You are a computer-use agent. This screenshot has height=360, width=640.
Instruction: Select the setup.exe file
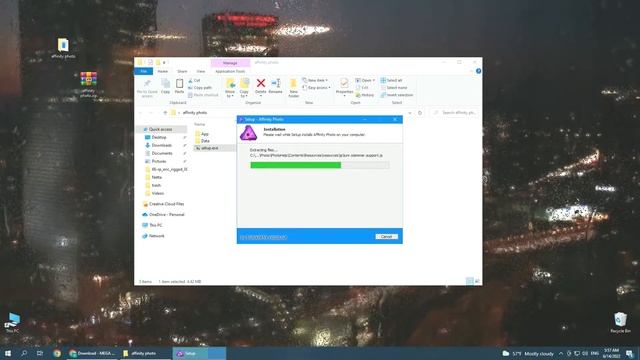207,148
